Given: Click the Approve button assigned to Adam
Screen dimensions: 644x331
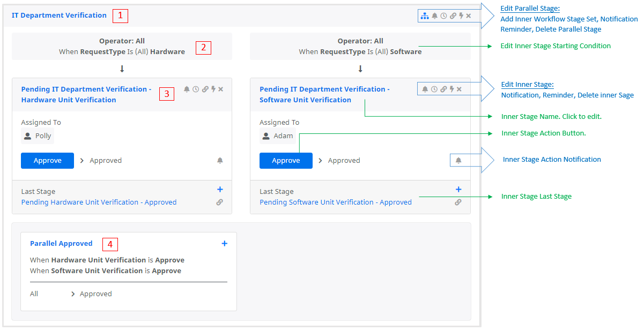Looking at the screenshot, I should pos(286,161).
